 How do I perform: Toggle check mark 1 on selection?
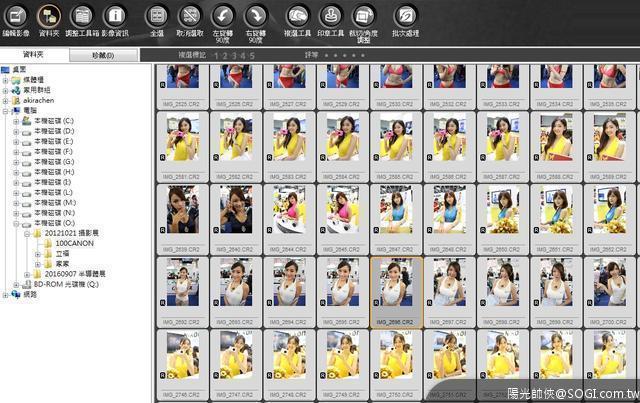pos(215,55)
